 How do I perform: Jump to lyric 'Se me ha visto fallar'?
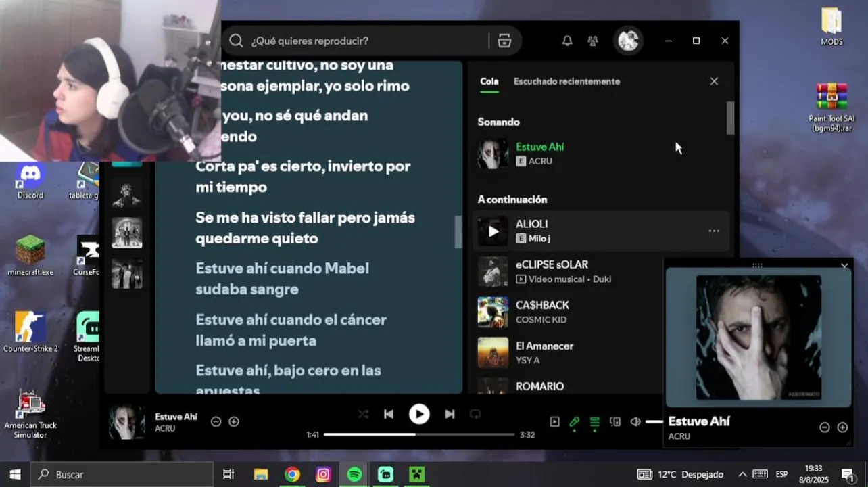[x=305, y=228]
